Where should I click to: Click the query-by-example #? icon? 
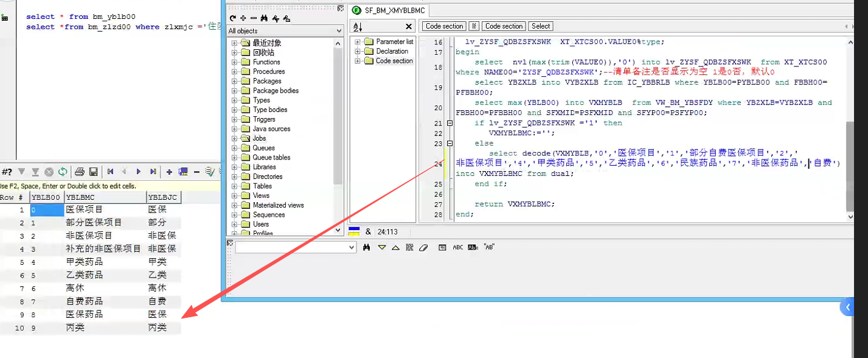click(7, 172)
